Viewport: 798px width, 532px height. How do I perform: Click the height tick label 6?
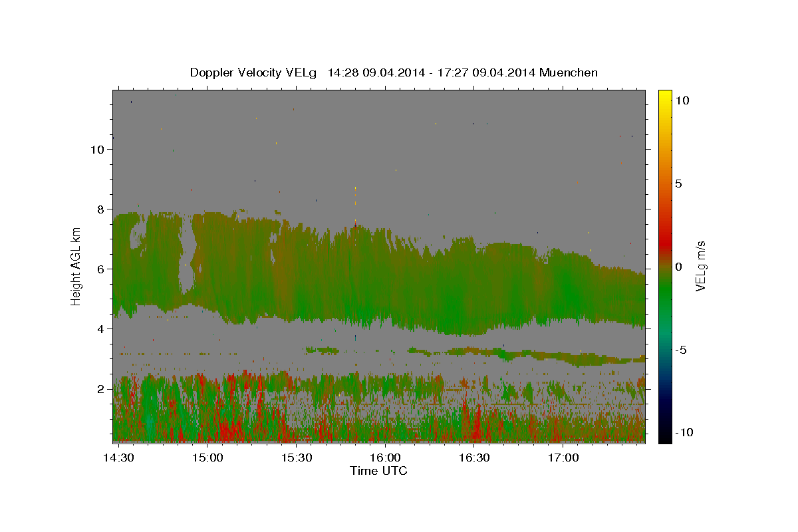click(101, 269)
